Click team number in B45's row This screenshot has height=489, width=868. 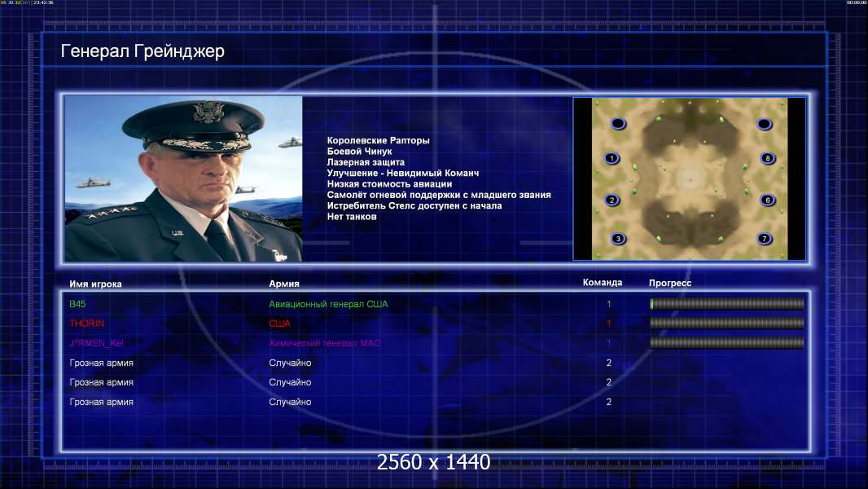coord(609,304)
